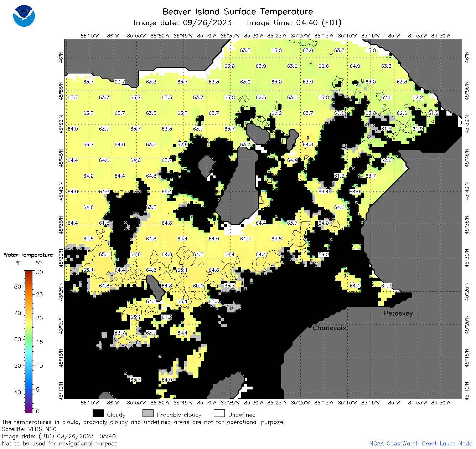Click the °C unit label on legend
The height and width of the screenshot is (449, 476).
[39, 263]
